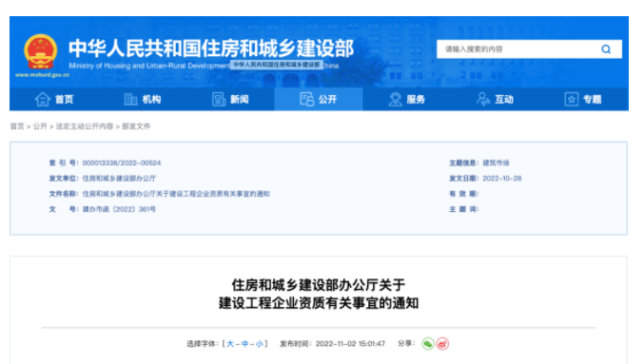The image size is (644, 364).
Task: Open the 机构 navigation tab
Action: coord(142,99)
